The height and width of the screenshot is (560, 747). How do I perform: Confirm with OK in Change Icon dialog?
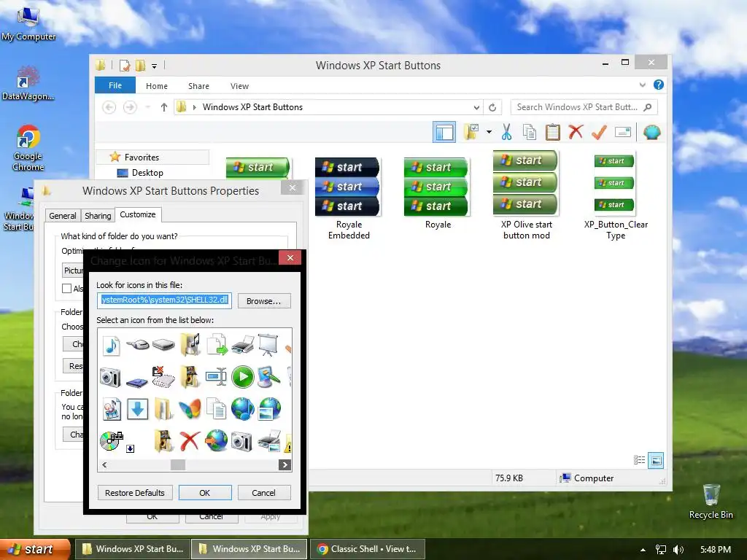[205, 492]
